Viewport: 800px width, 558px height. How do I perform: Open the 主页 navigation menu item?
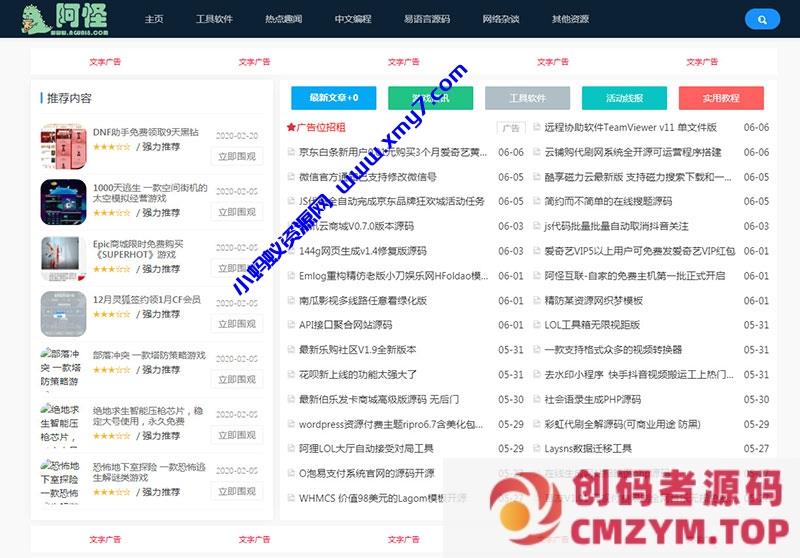(154, 19)
